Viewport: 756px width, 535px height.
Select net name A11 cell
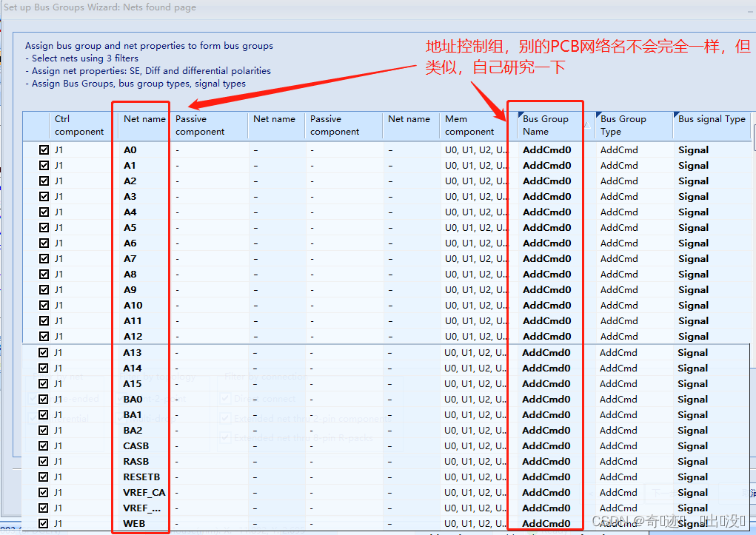[133, 321]
